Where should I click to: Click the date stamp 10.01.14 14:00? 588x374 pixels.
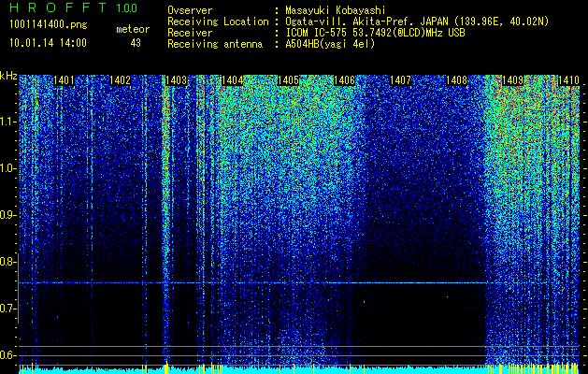48,42
